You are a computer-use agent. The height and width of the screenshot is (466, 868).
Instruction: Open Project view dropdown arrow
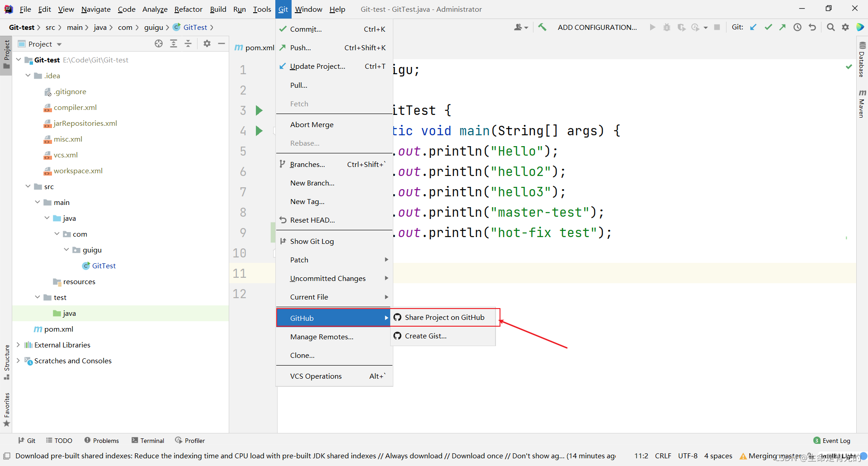pyautogui.click(x=59, y=44)
